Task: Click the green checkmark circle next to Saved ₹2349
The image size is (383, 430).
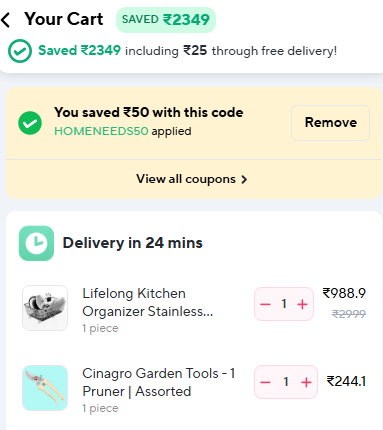Action: point(20,51)
